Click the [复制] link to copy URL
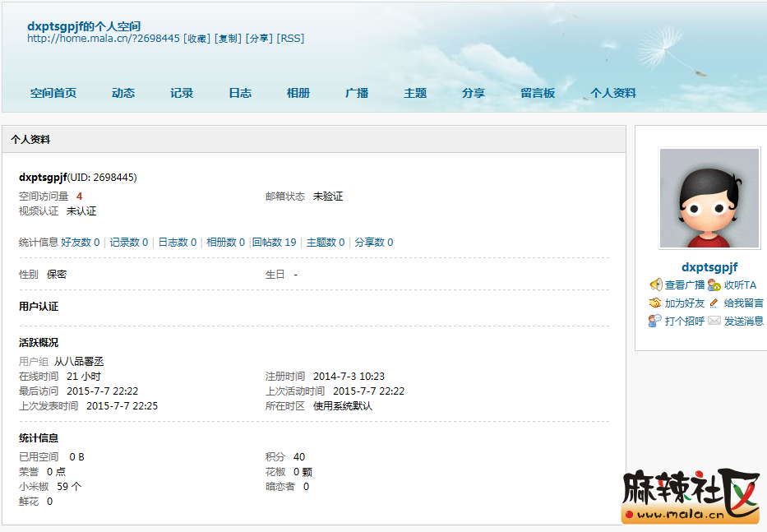 point(228,39)
